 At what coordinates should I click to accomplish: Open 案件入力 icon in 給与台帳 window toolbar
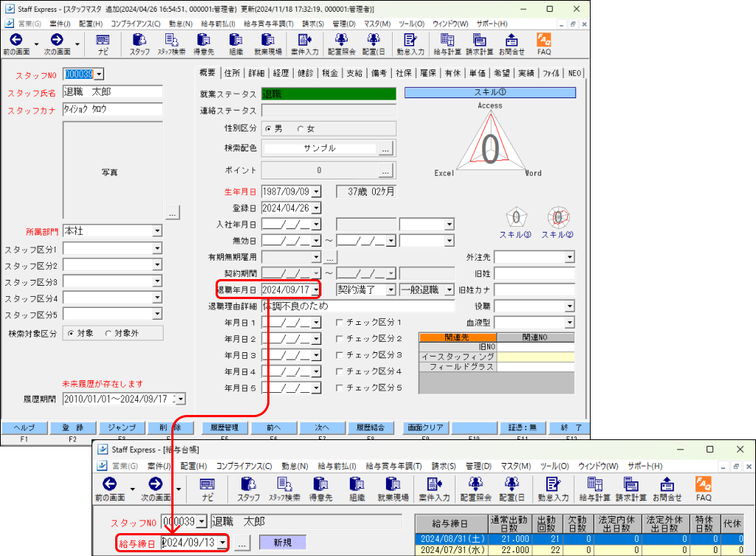coord(434,489)
